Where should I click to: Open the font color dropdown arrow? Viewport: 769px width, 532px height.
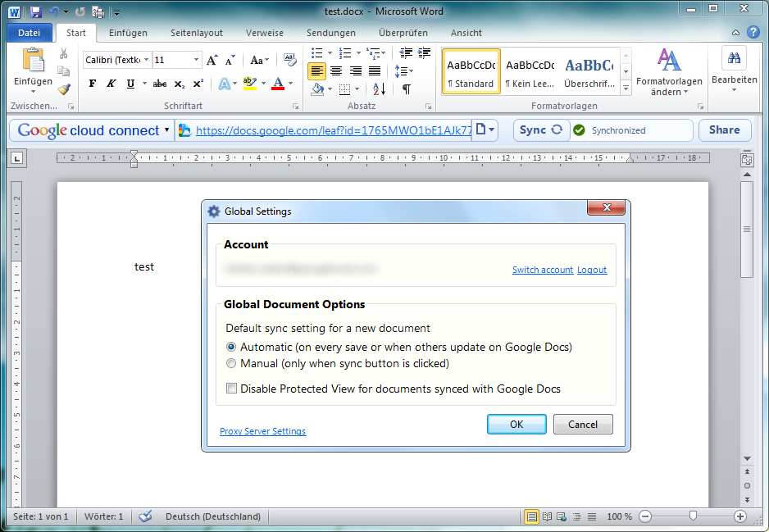point(291,84)
